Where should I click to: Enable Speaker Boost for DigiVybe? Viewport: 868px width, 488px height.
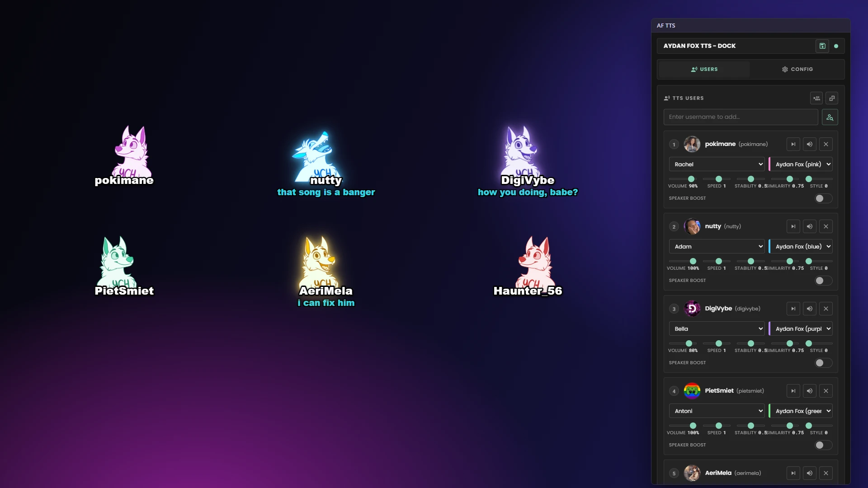823,363
